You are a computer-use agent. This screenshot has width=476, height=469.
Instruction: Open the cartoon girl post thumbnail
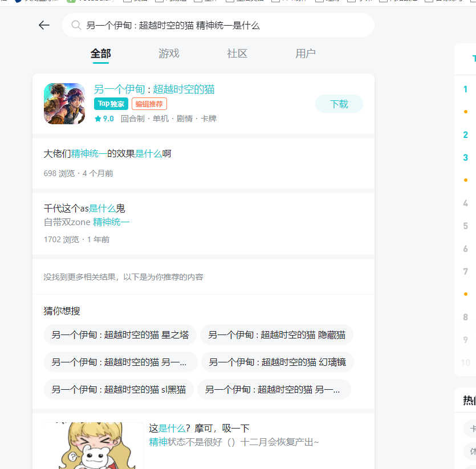pyautogui.click(x=93, y=445)
